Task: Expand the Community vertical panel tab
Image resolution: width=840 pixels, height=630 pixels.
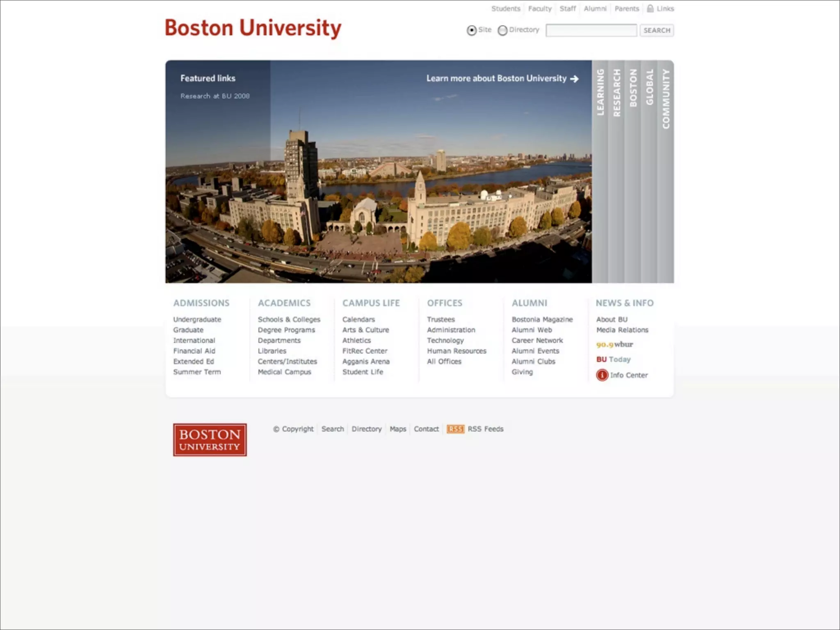Action: point(666,99)
